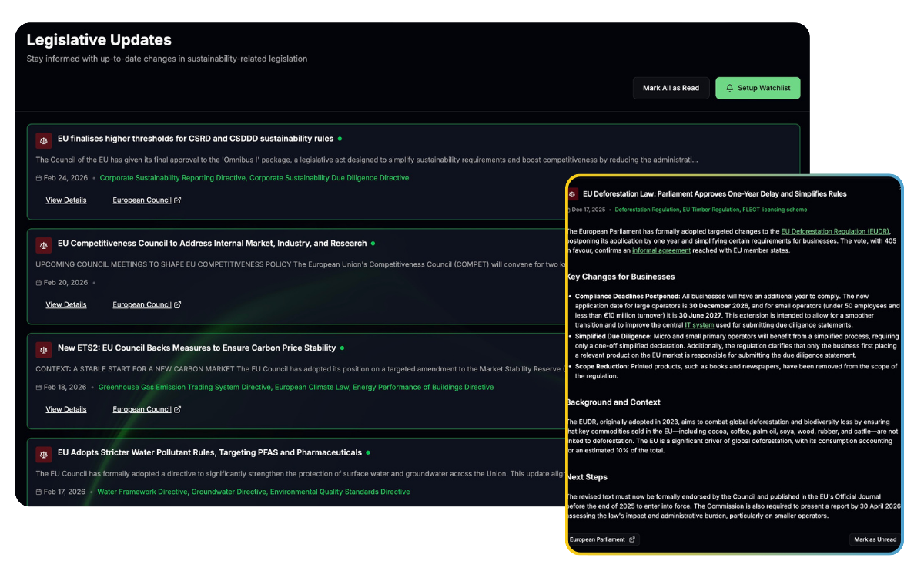Expand View Details on the CSRD update

[x=65, y=200]
